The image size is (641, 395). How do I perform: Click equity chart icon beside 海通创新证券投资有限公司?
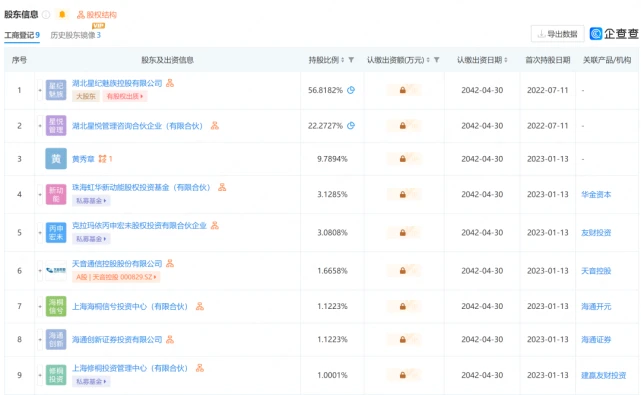[170, 339]
